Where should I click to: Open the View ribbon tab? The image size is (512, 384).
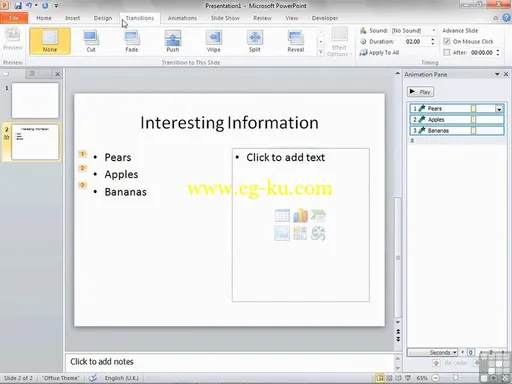[x=291, y=18]
